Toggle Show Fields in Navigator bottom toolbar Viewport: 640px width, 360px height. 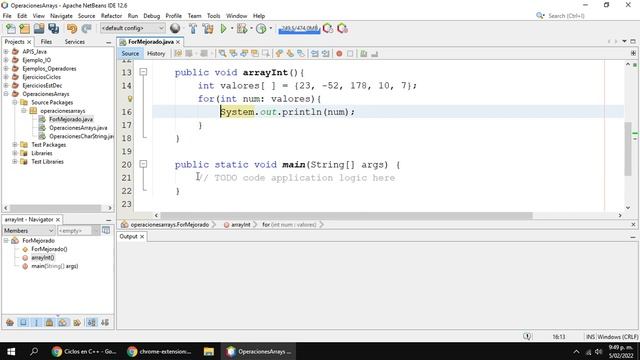[x=23, y=322]
